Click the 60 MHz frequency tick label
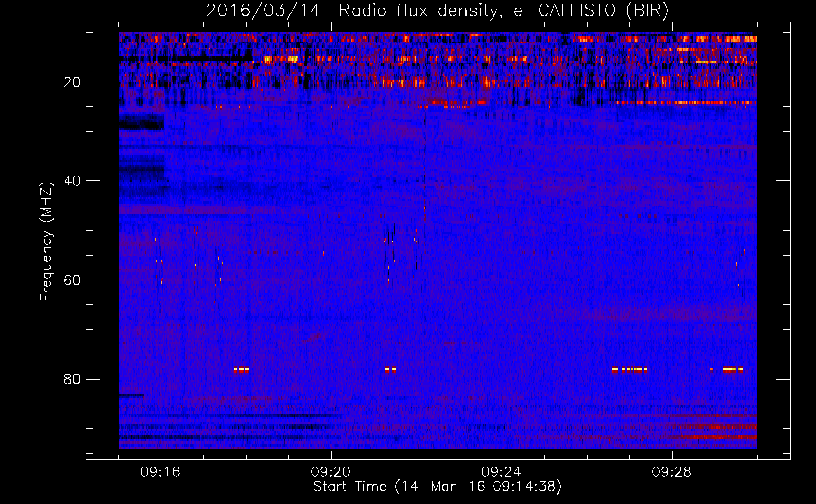816x504 pixels. coord(73,280)
